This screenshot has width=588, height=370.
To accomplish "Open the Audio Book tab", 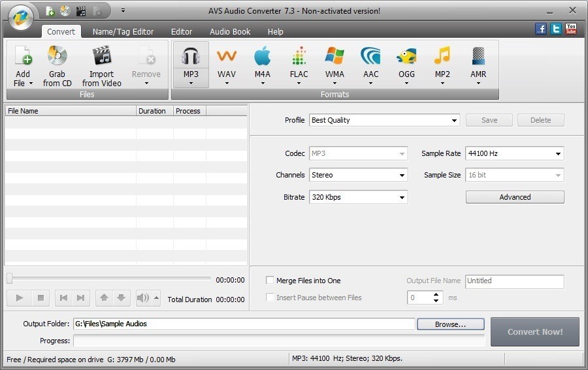I will [230, 31].
